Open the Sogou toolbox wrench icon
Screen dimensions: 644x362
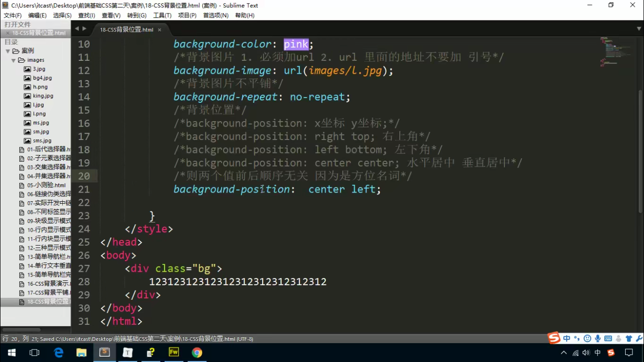tap(639, 339)
